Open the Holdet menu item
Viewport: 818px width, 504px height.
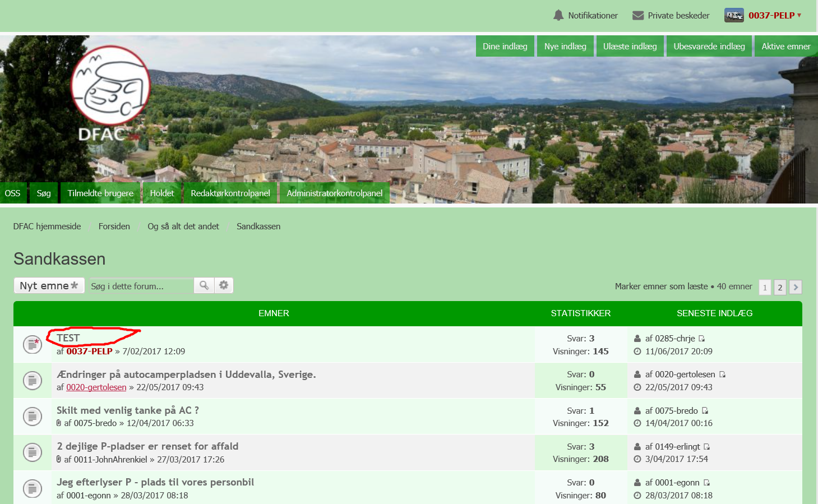(x=162, y=193)
